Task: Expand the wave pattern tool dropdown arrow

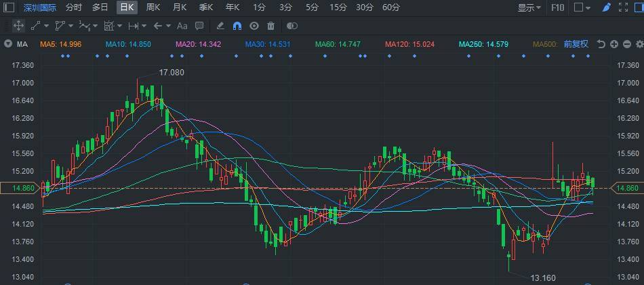Action: coord(96,26)
